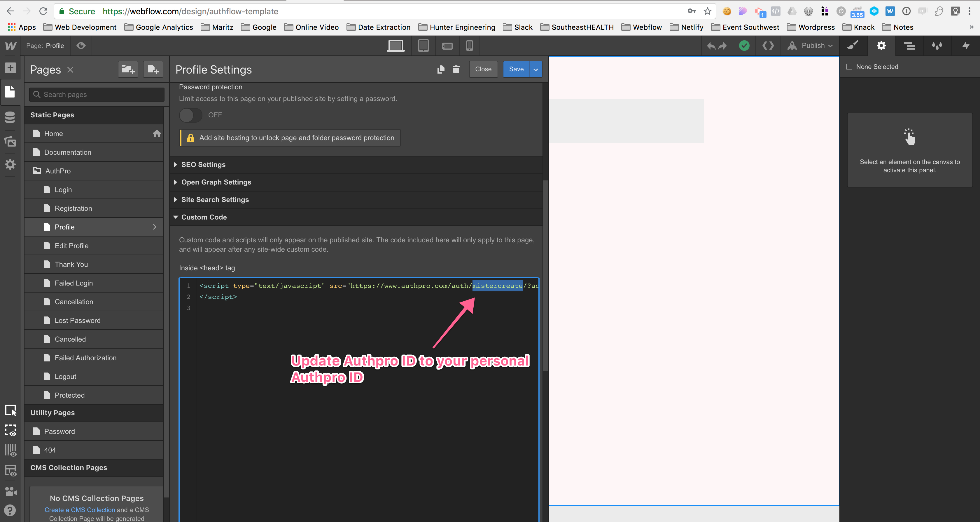Click the Save button

tap(516, 69)
